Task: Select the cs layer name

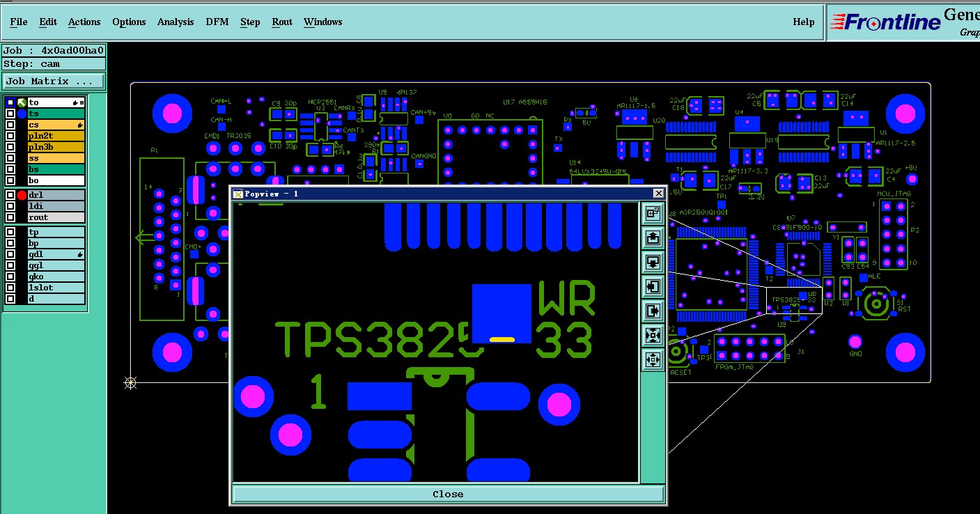Action: pos(56,125)
